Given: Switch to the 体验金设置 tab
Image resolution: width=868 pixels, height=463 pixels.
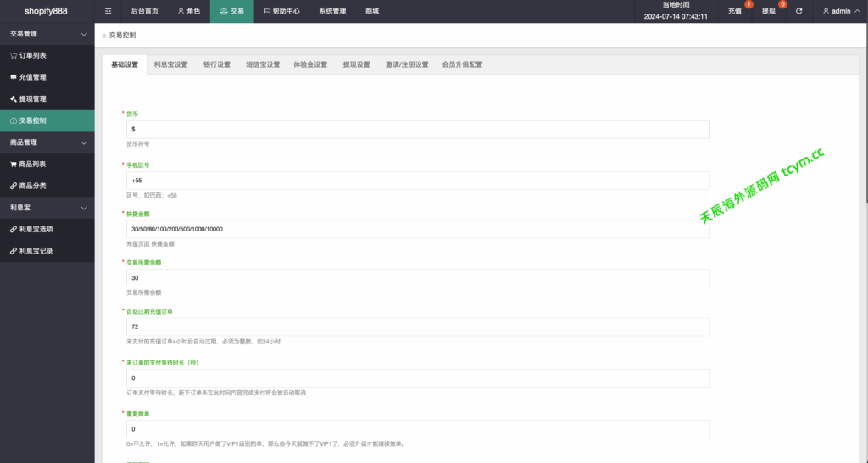Looking at the screenshot, I should pos(310,64).
